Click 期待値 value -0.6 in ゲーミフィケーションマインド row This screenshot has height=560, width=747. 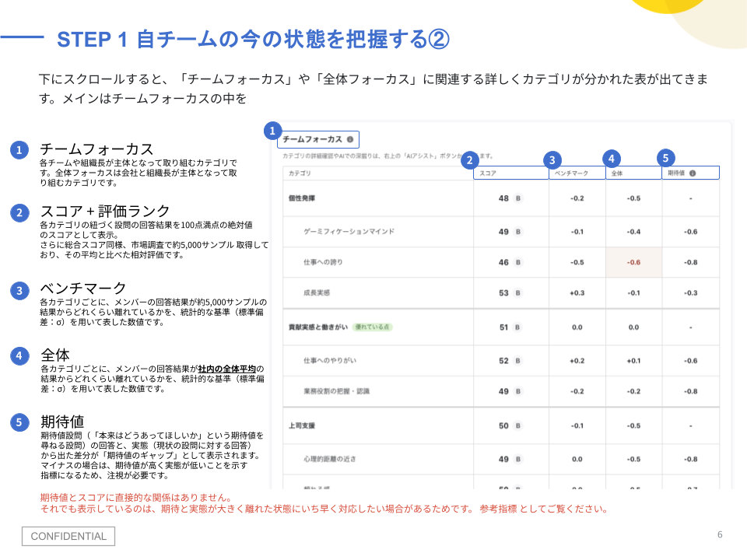pyautogui.click(x=690, y=232)
